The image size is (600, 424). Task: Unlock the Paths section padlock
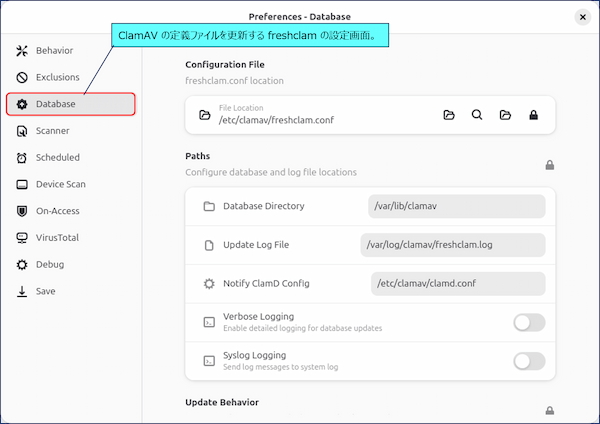549,165
